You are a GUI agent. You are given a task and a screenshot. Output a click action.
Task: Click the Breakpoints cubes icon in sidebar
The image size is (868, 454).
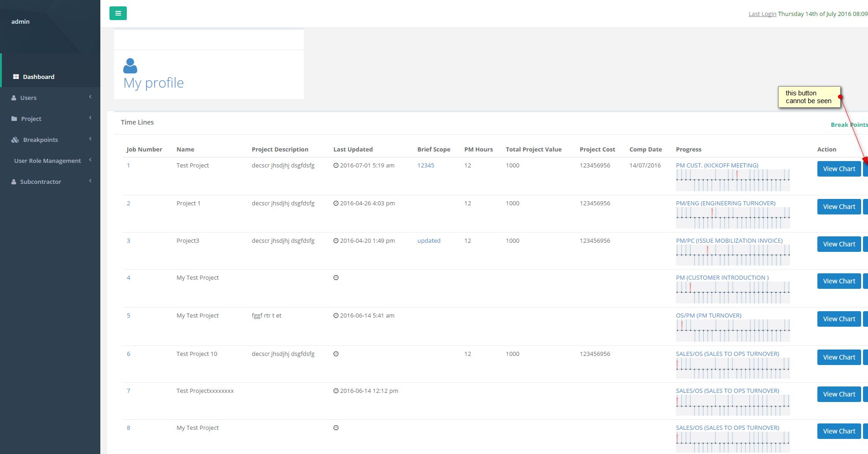pyautogui.click(x=15, y=140)
